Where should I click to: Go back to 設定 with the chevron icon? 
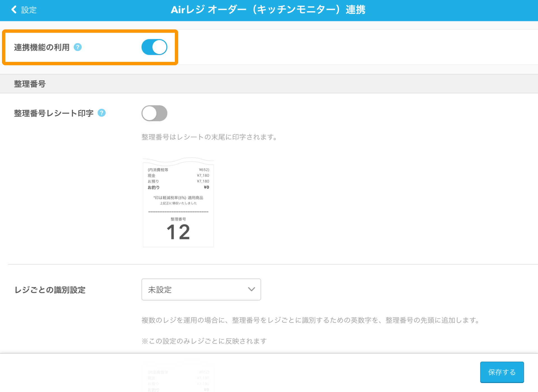coord(14,10)
